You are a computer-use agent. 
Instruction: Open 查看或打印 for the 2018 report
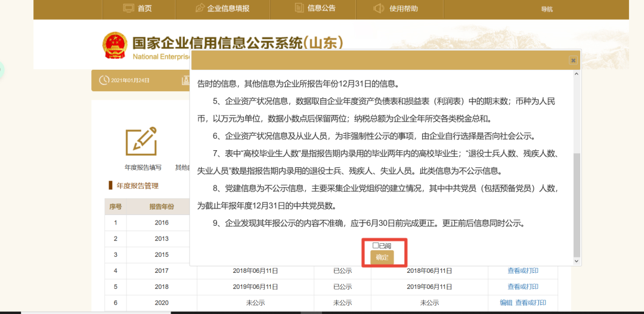[523, 287]
